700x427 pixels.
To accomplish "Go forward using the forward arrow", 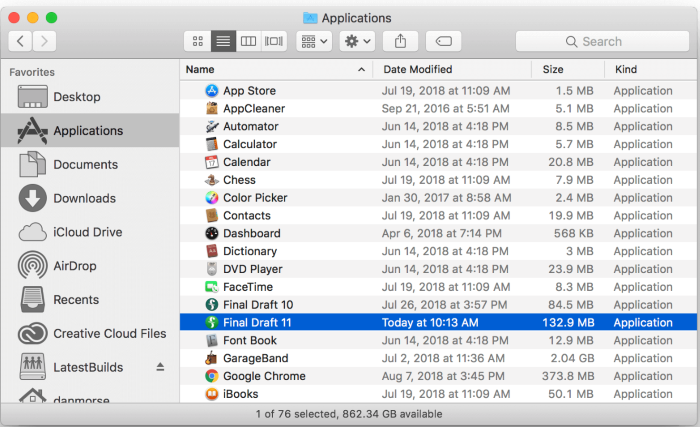I will 45,41.
